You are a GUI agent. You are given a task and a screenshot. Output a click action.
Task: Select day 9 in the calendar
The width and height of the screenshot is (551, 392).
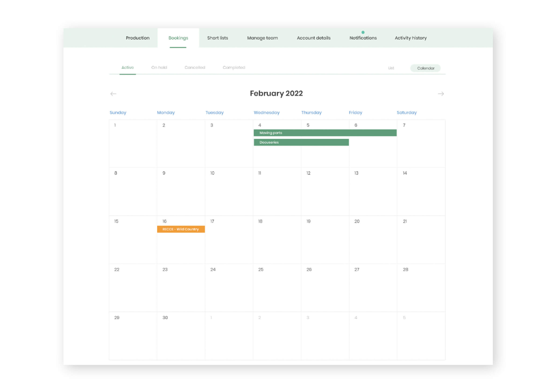[181, 191]
